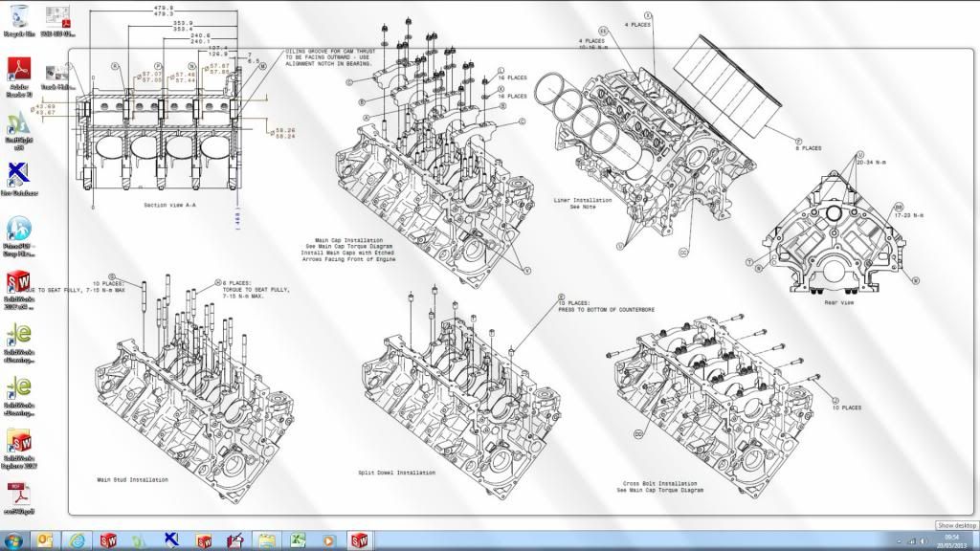Open the Recycle Bin desktop icon
Viewport: 980px width, 551px height.
tap(19, 17)
